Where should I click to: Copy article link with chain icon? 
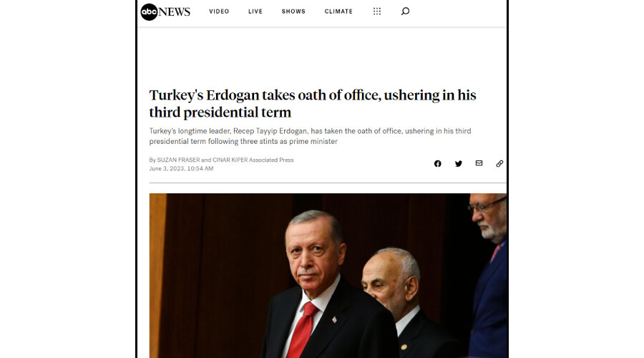[499, 163]
